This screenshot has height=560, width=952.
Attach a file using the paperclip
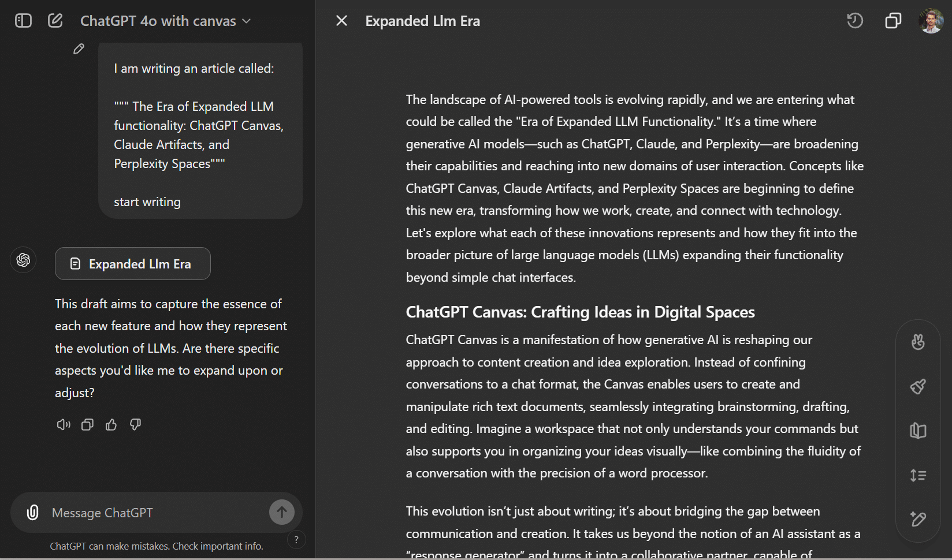coord(32,512)
